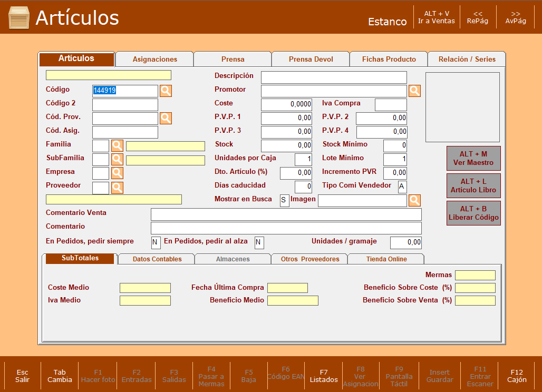Click the Iva Compra field
The height and width of the screenshot is (392, 542).
click(391, 105)
